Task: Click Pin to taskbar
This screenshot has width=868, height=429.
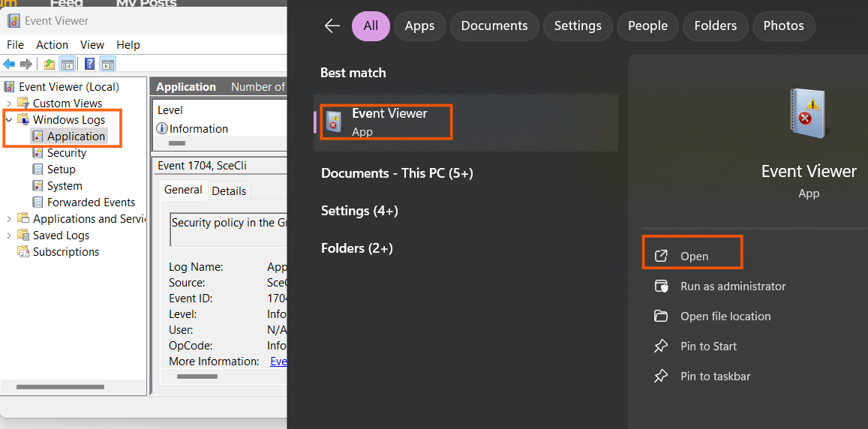Action: (x=715, y=376)
